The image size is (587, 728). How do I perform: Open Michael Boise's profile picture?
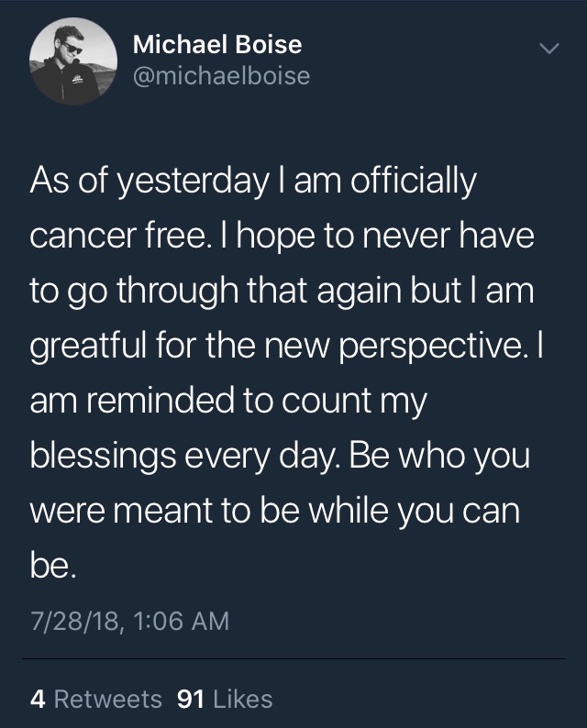pos(72,61)
